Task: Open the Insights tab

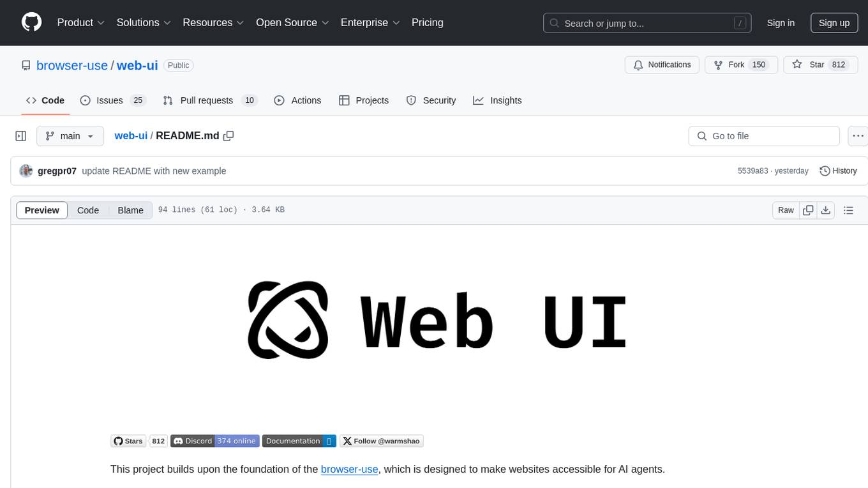Action: click(x=497, y=100)
